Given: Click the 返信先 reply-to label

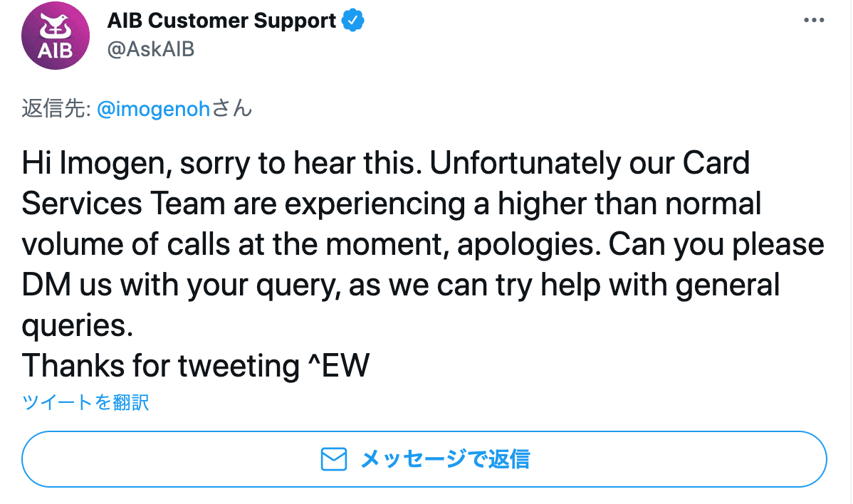Looking at the screenshot, I should coord(53,110).
